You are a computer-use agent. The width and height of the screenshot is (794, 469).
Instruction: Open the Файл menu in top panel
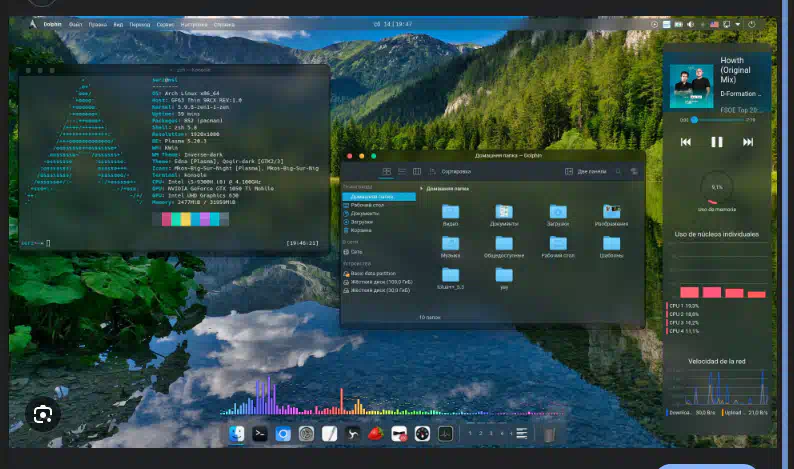point(75,24)
